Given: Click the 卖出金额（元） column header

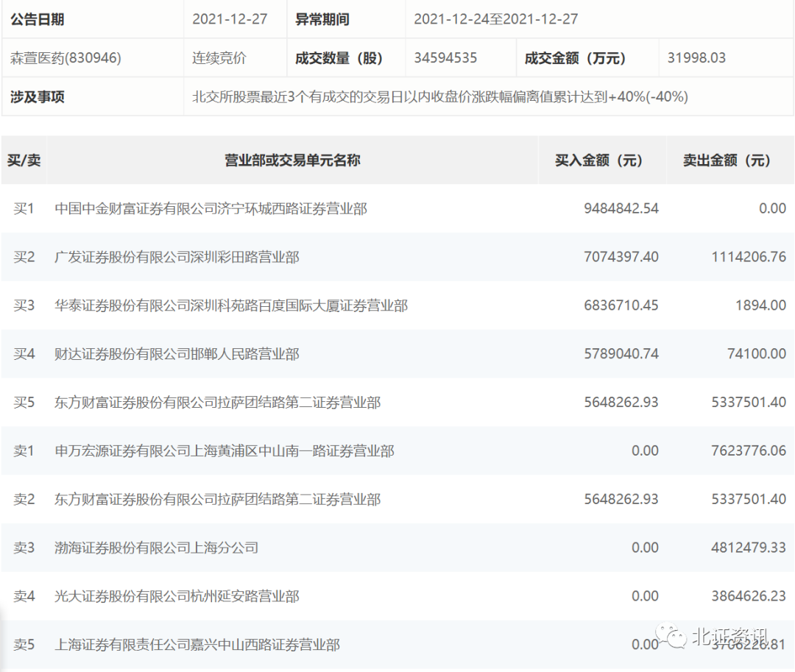Looking at the screenshot, I should (727, 160).
